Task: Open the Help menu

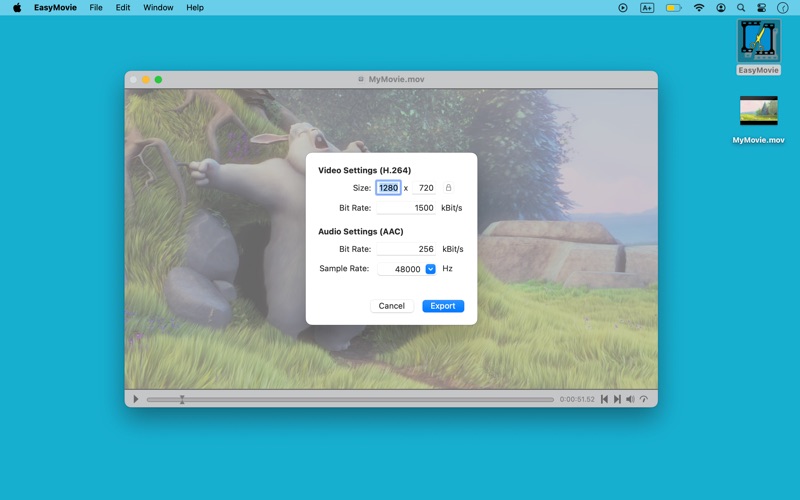Action: point(195,8)
